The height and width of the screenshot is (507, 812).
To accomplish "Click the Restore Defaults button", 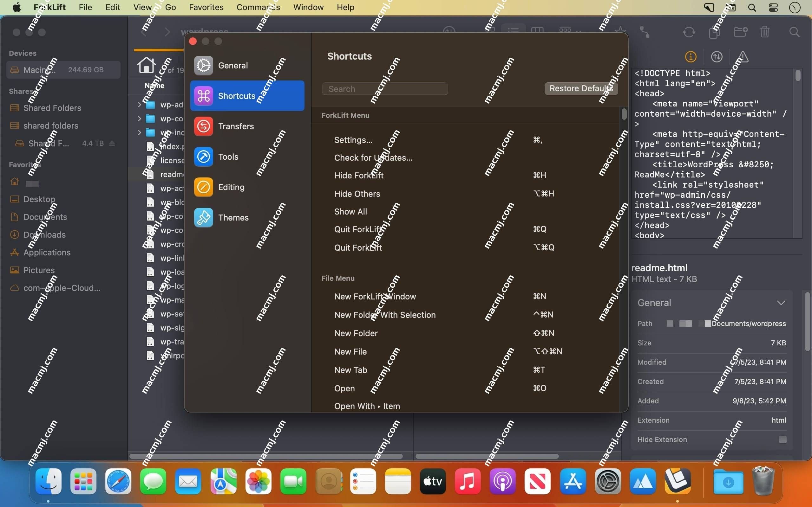I will point(581,87).
